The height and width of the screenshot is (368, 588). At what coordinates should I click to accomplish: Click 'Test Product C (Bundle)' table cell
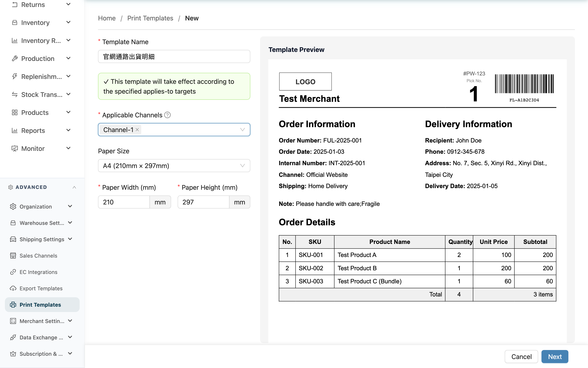[390, 281]
